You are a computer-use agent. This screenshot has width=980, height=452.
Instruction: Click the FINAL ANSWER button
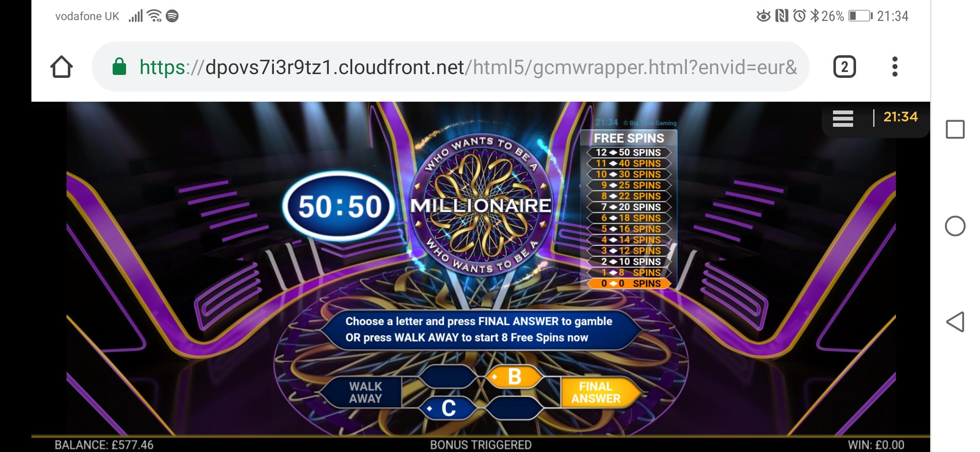point(600,393)
